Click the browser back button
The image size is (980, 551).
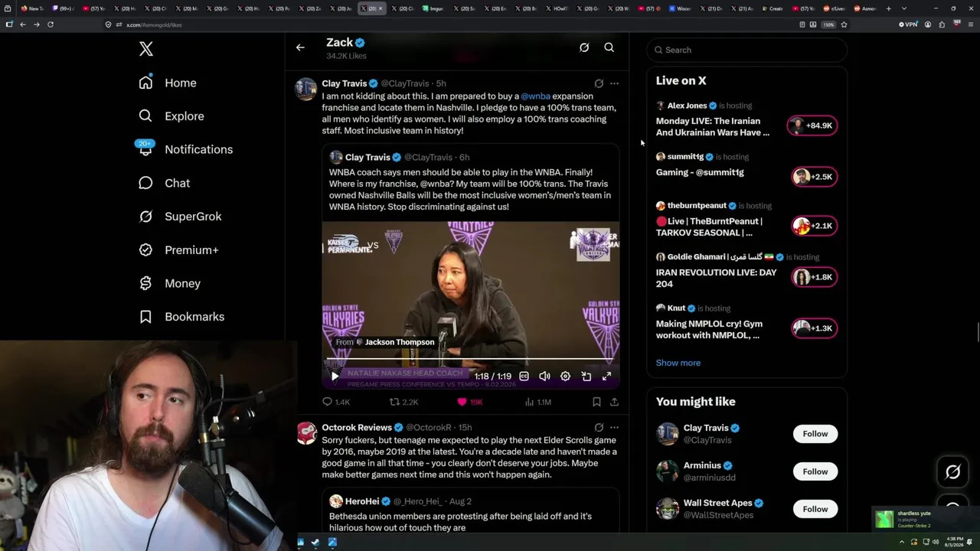point(23,24)
